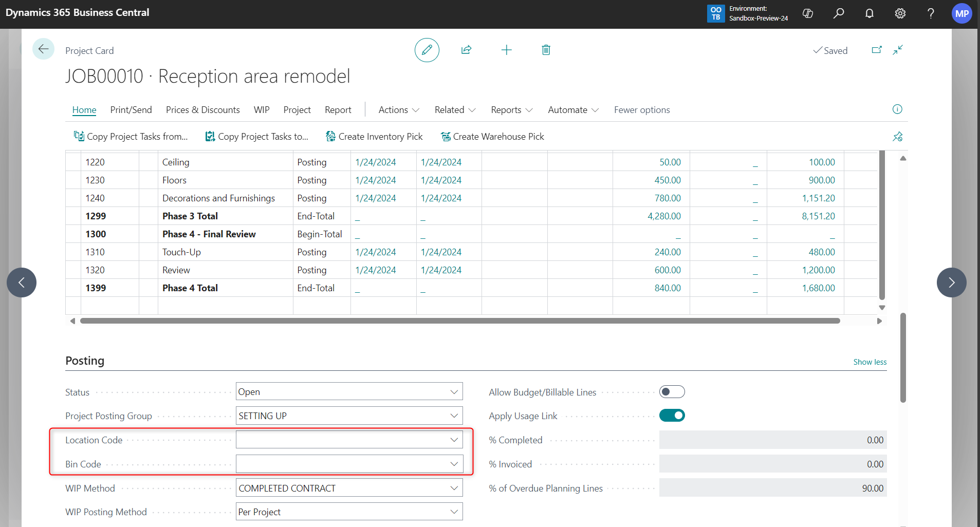Go to next record arrow
Image resolution: width=980 pixels, height=527 pixels.
coord(952,283)
